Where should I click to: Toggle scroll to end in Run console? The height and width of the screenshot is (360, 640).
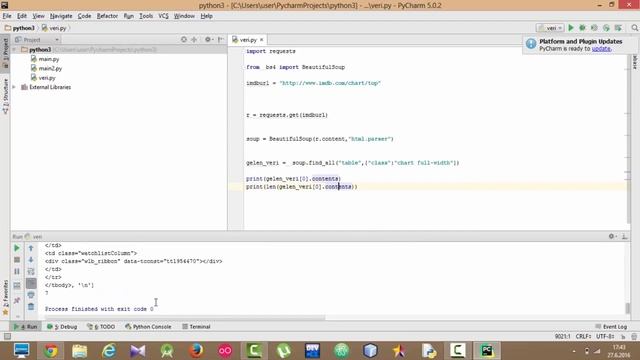pyautogui.click(x=31, y=283)
